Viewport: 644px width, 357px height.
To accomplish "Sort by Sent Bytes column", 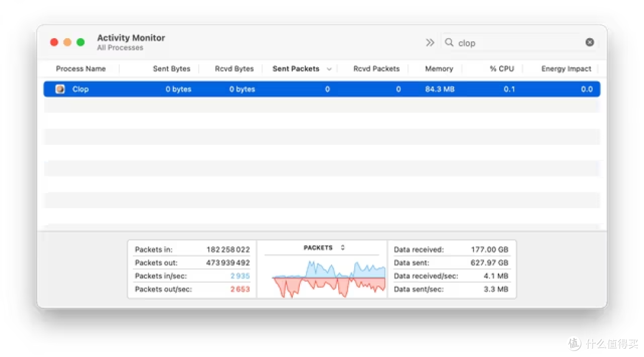I will [x=172, y=69].
